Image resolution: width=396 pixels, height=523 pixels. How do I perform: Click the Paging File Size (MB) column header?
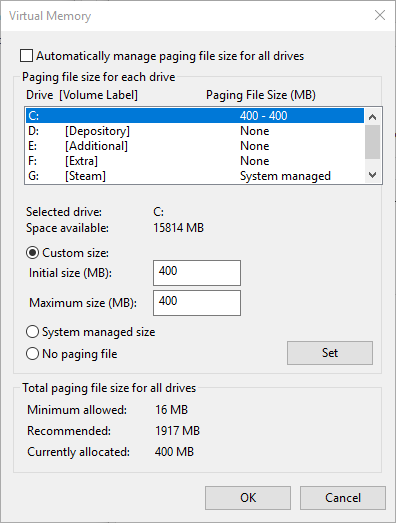(x=261, y=95)
